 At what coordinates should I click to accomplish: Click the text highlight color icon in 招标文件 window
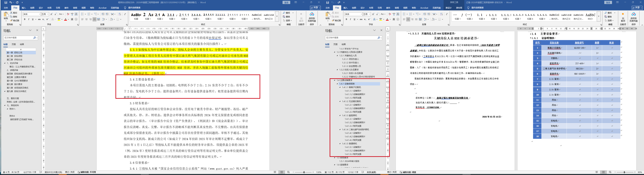[59, 19]
